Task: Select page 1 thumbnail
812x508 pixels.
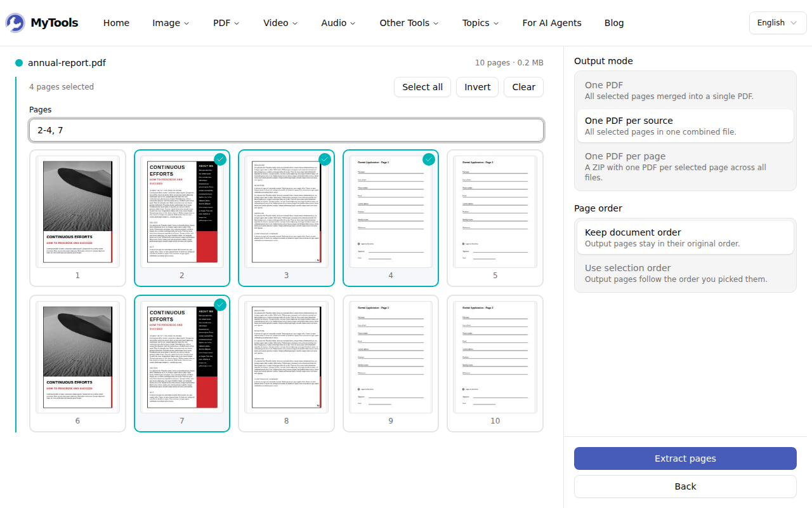Action: tap(77, 218)
